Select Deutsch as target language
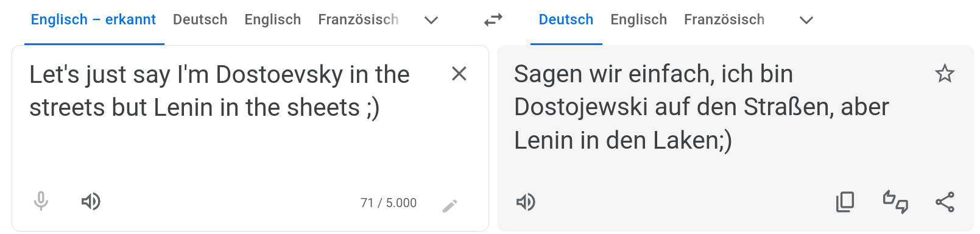This screenshot has width=980, height=234. (x=566, y=20)
